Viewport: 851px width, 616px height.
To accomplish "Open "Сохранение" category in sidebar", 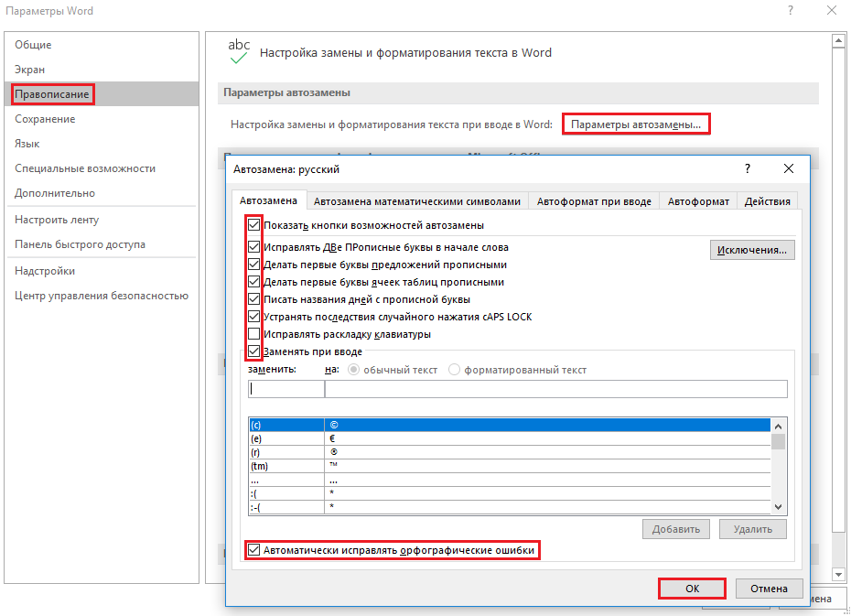I will point(45,119).
